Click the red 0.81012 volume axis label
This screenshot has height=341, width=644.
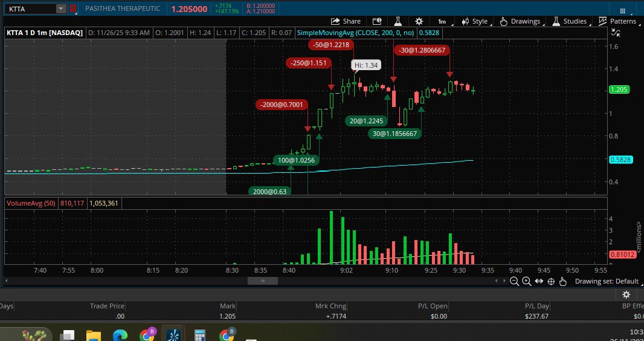click(623, 255)
